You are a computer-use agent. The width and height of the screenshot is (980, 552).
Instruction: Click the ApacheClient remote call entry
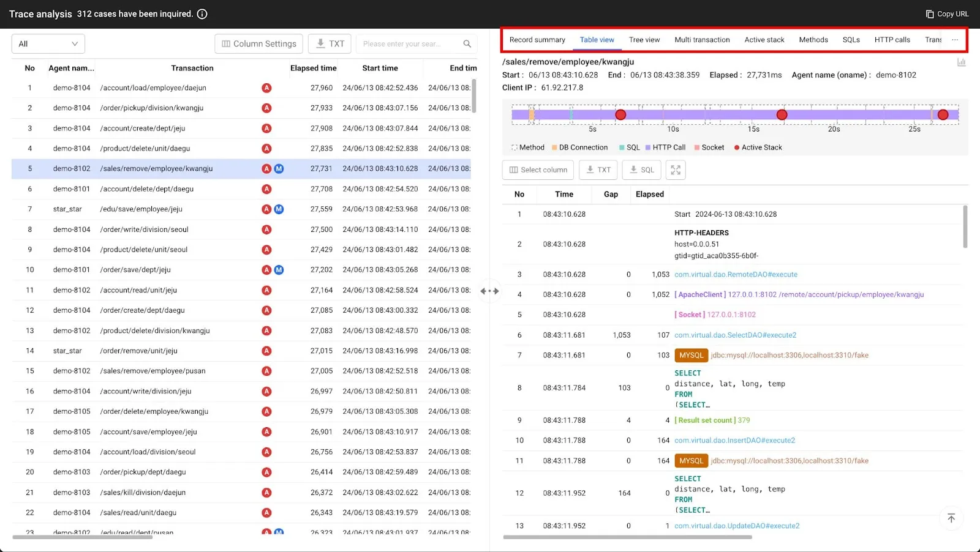pos(799,295)
